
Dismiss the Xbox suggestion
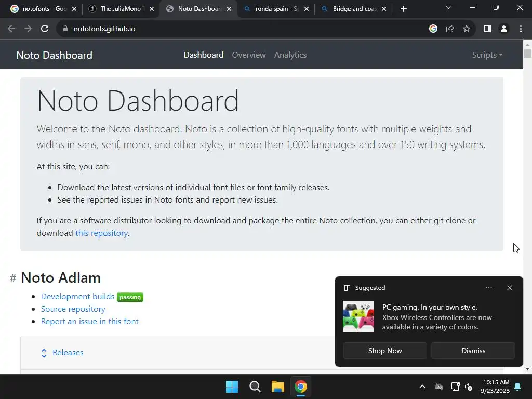(x=473, y=351)
